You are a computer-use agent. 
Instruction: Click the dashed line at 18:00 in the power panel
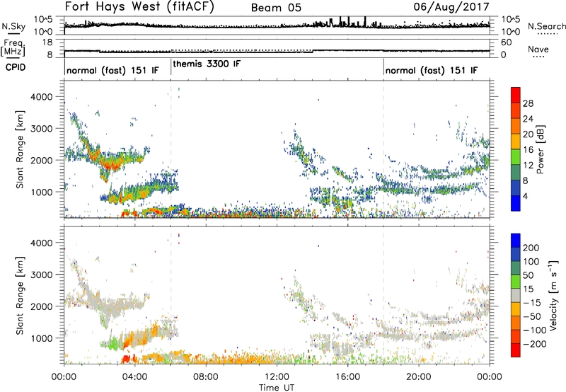pyautogui.click(x=383, y=149)
